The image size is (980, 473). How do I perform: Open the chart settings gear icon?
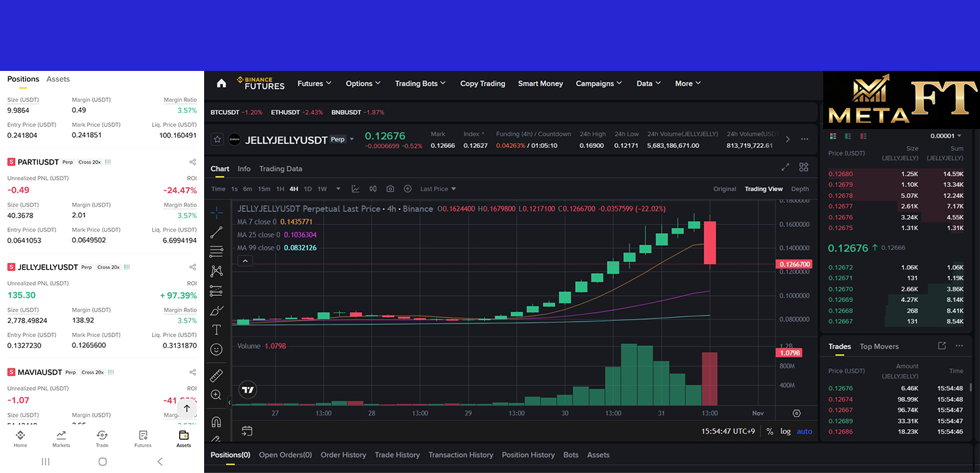[796, 413]
